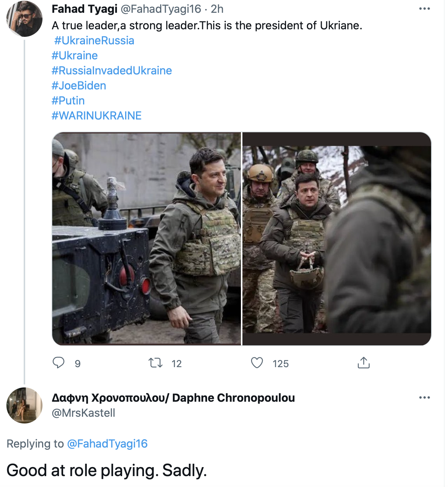The image size is (448, 487).
Task: Click the @MrsKastell handle
Action: [x=83, y=413]
